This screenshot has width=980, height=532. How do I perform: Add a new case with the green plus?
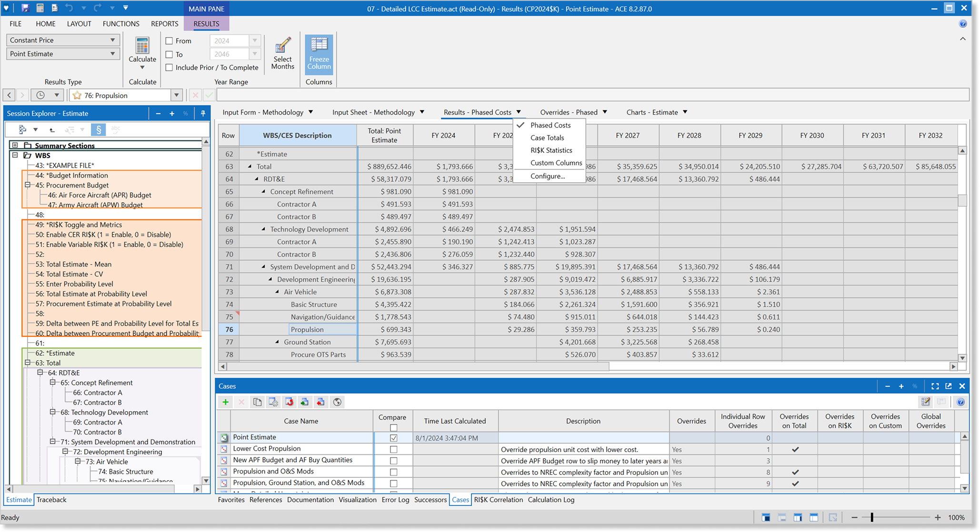pyautogui.click(x=225, y=402)
